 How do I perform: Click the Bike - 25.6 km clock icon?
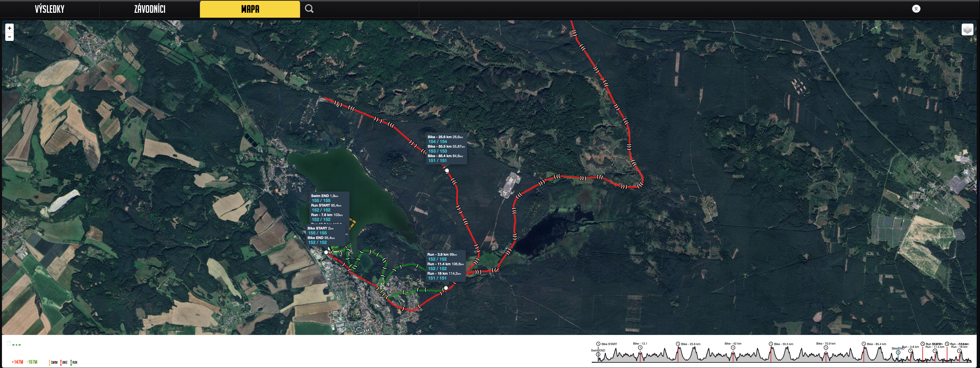click(x=678, y=344)
